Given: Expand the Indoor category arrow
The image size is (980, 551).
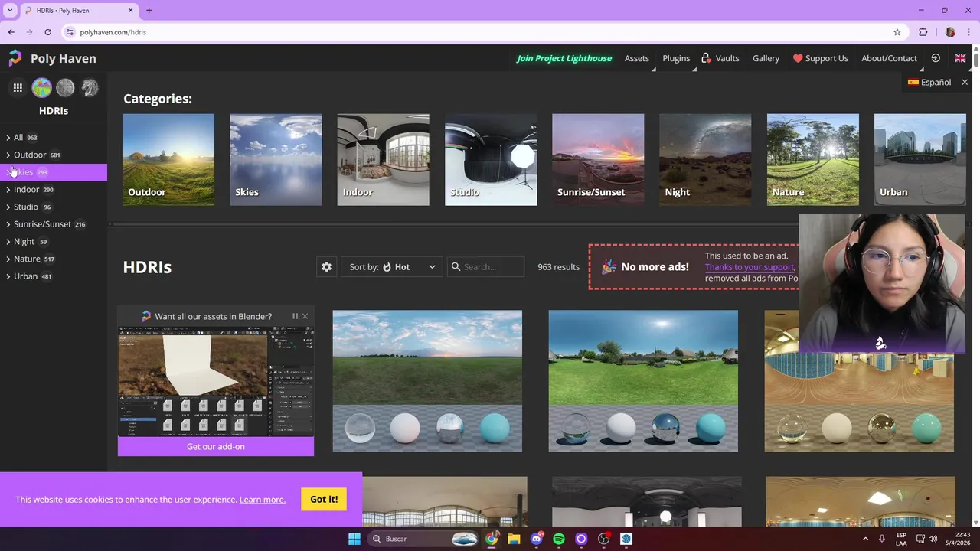Looking at the screenshot, I should pos(8,190).
